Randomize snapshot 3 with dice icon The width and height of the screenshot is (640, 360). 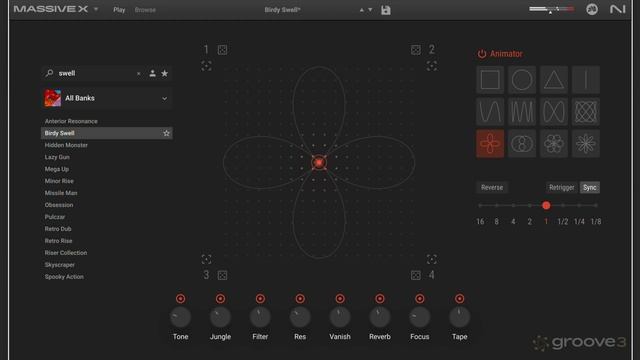click(222, 275)
